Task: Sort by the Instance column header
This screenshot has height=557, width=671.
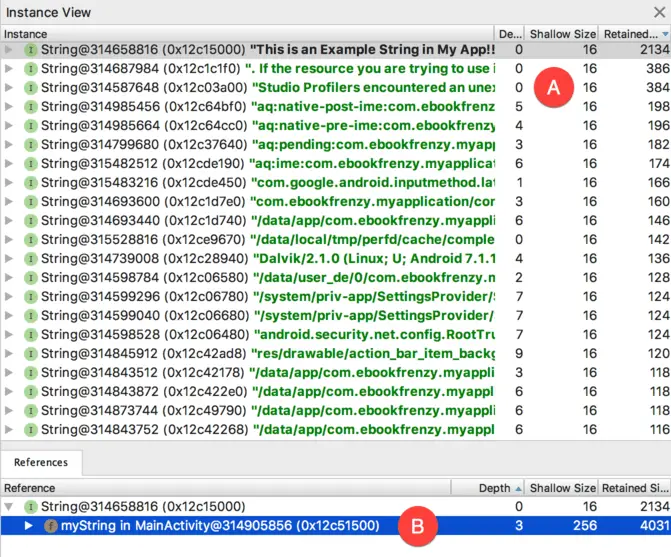Action: pos(247,34)
